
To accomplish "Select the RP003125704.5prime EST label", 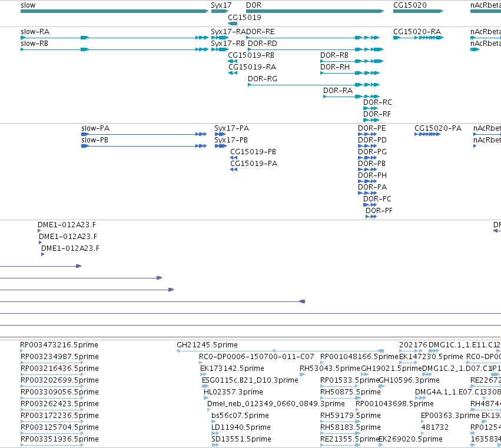I will [x=59, y=428].
